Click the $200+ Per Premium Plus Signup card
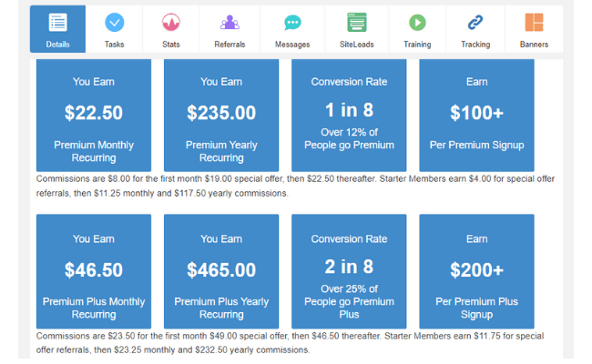The image size is (592, 364). pos(476,271)
